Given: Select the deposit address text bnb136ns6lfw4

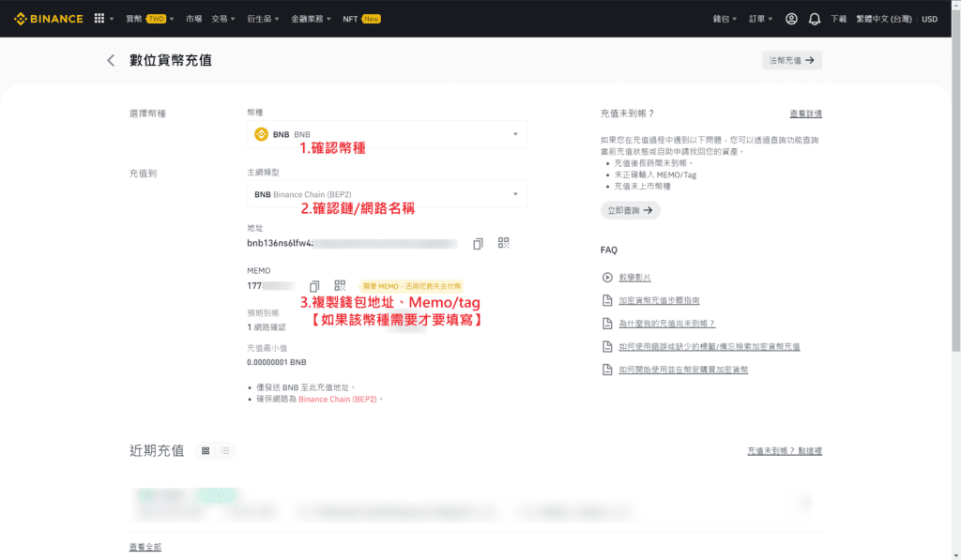Looking at the screenshot, I should pos(280,243).
